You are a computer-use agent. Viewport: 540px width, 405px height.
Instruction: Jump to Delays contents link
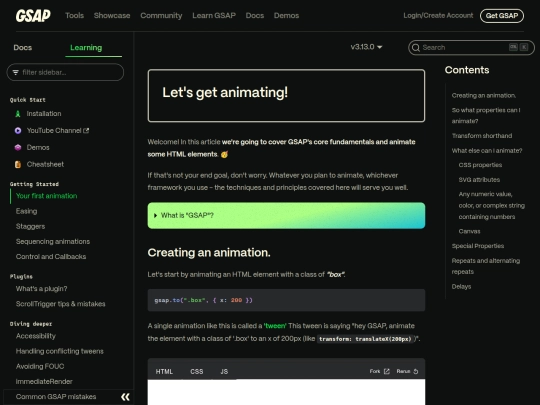461,287
